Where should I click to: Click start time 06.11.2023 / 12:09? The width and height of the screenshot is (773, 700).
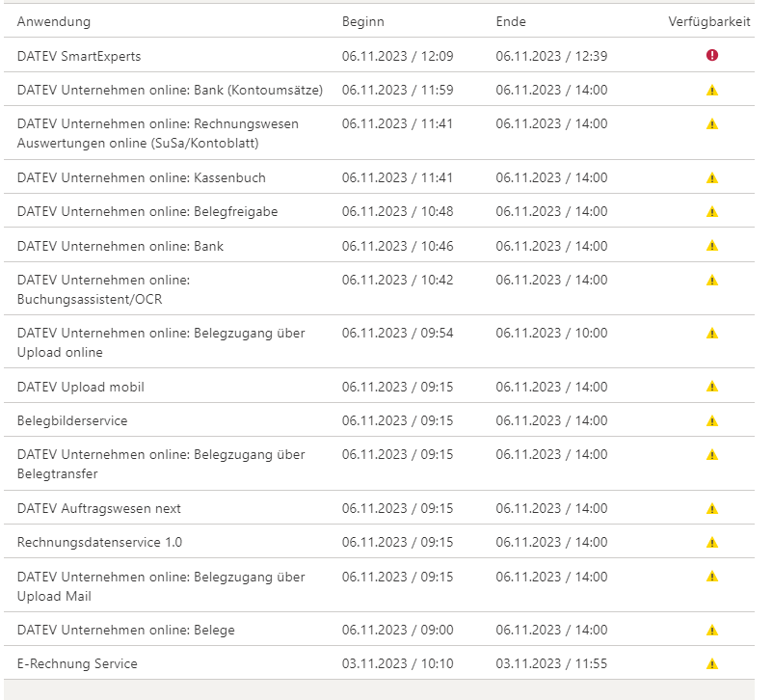point(397,56)
